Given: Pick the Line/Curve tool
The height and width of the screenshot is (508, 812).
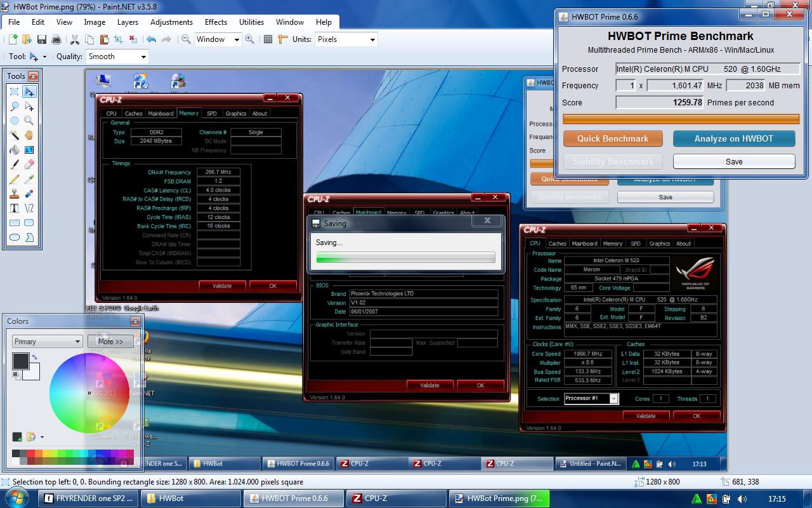Looking at the screenshot, I should (29, 208).
